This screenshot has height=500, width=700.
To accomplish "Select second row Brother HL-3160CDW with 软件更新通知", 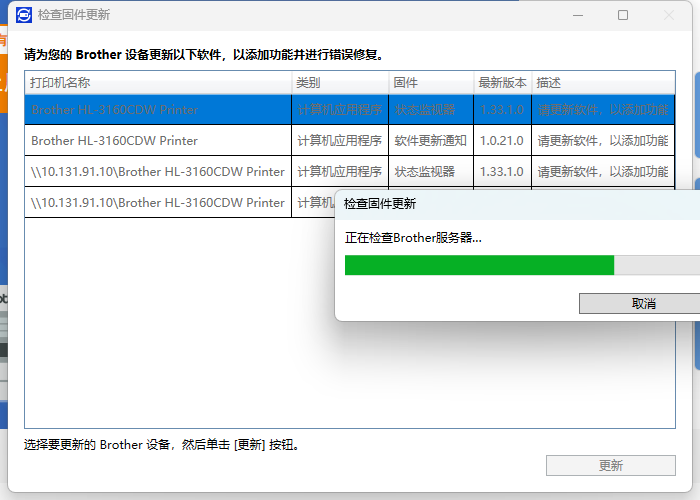I will tap(350, 141).
